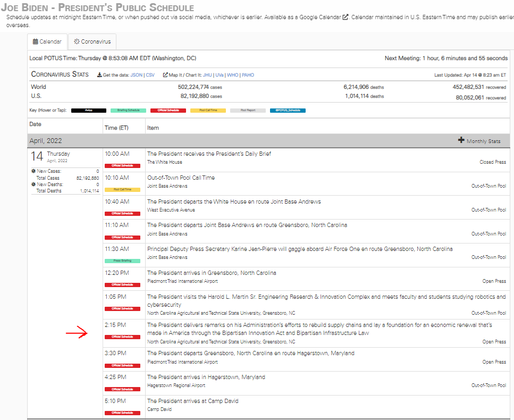Tap the black Axios key swatch
Viewport: 514px width, 420px height.
89,111
